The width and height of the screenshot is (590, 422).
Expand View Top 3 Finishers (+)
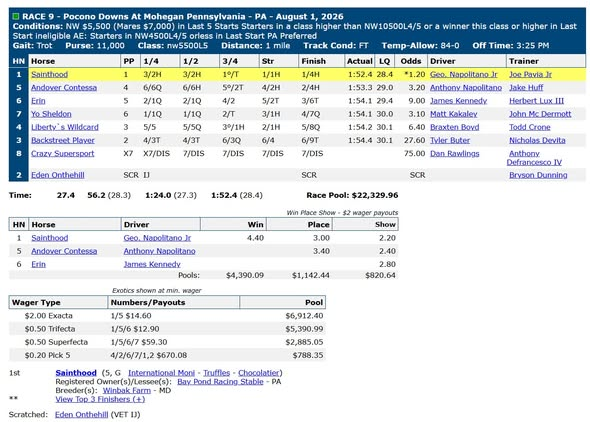point(100,399)
